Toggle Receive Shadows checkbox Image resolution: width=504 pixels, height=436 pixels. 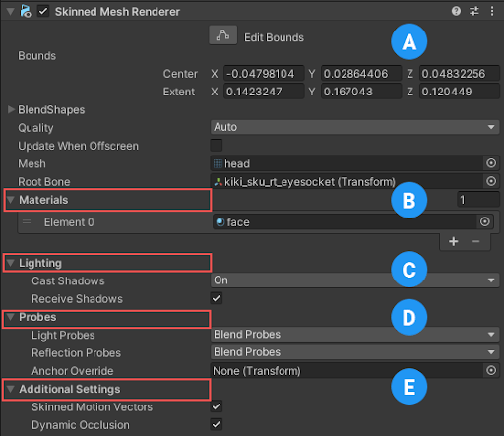tap(217, 298)
